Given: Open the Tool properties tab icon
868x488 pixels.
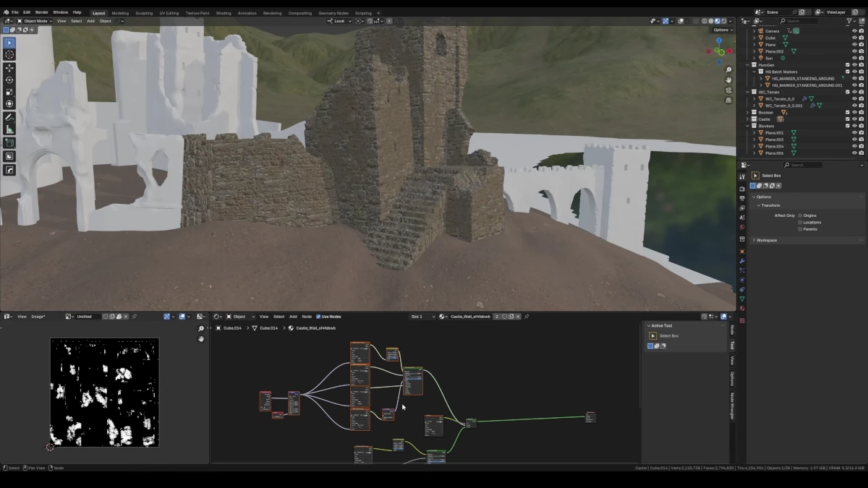Looking at the screenshot, I should point(742,176).
